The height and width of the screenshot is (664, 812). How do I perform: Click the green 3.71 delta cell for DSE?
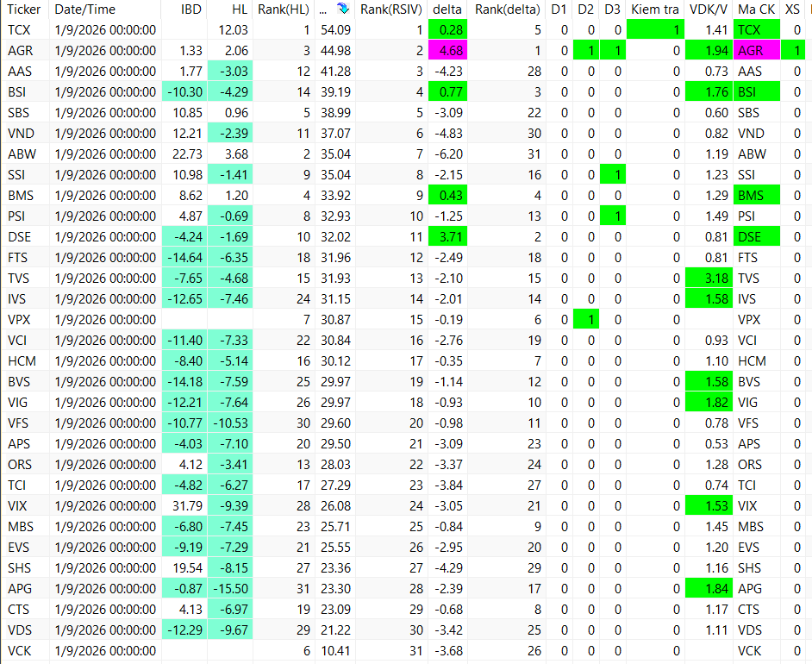[x=448, y=237]
